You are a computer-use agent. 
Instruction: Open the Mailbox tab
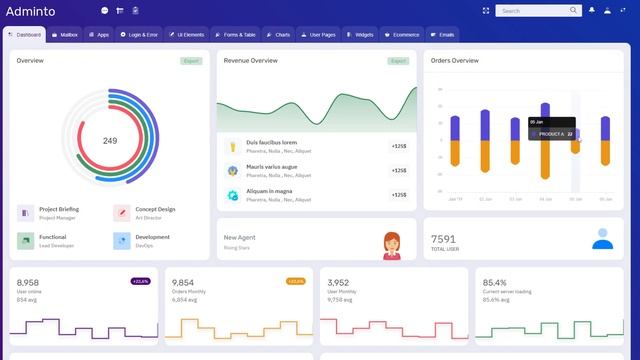[x=64, y=35]
